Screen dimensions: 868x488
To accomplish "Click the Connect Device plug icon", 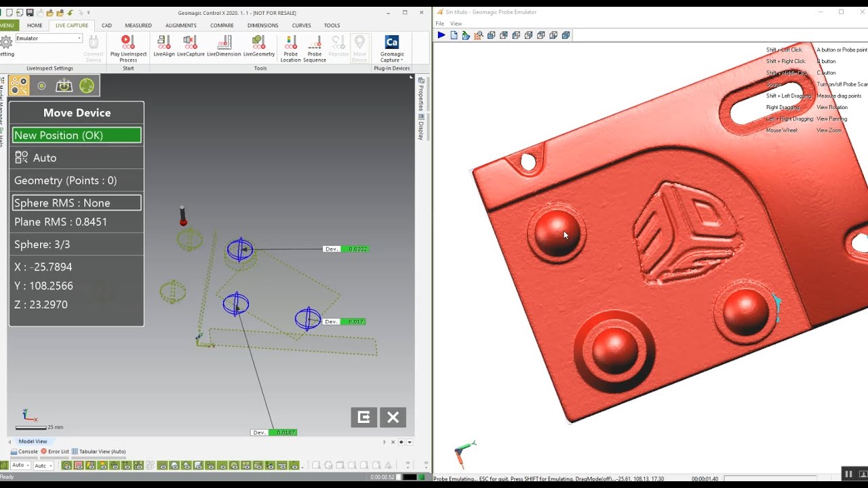I will 94,43.
